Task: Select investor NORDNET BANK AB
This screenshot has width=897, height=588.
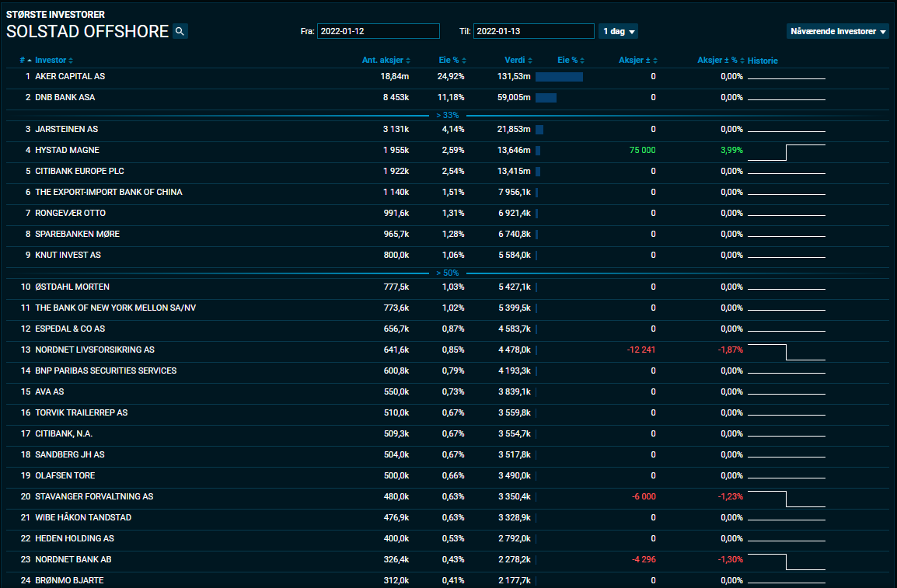Action: [x=73, y=560]
